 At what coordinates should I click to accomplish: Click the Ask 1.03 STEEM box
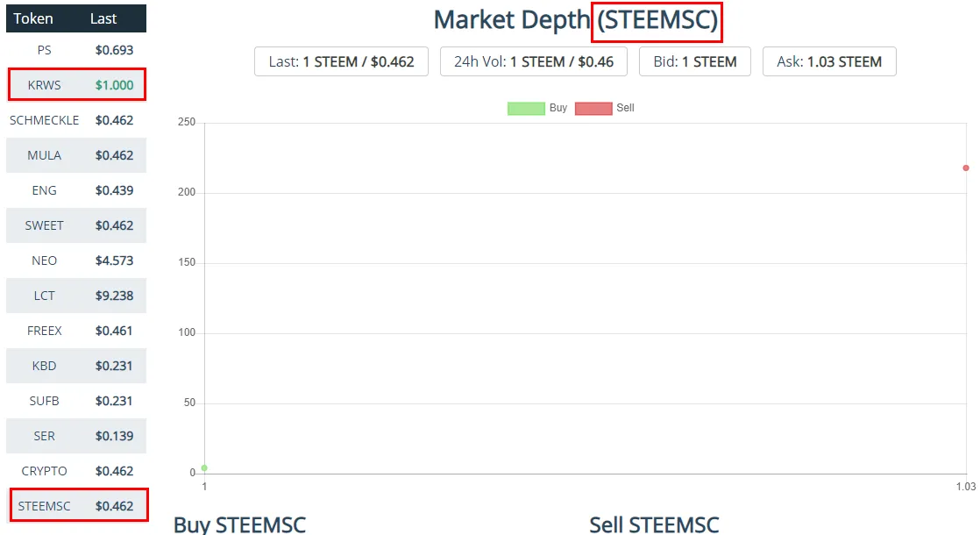click(828, 61)
